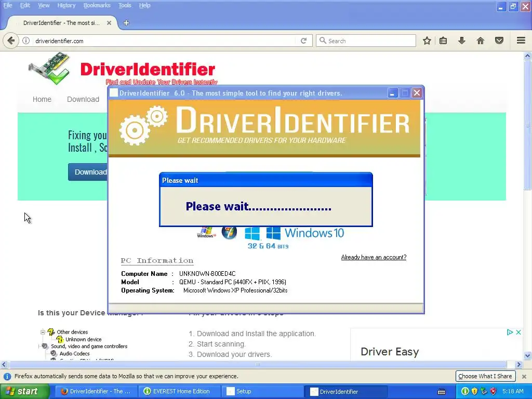Click the red shield tray icon
The width and height of the screenshot is (532, 399).
click(494, 392)
